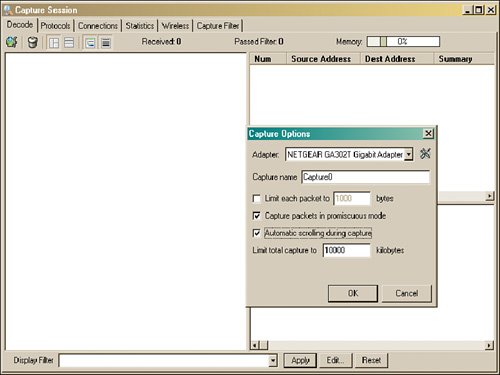
Task: Click the clear capture trash bin icon
Action: (x=32, y=42)
